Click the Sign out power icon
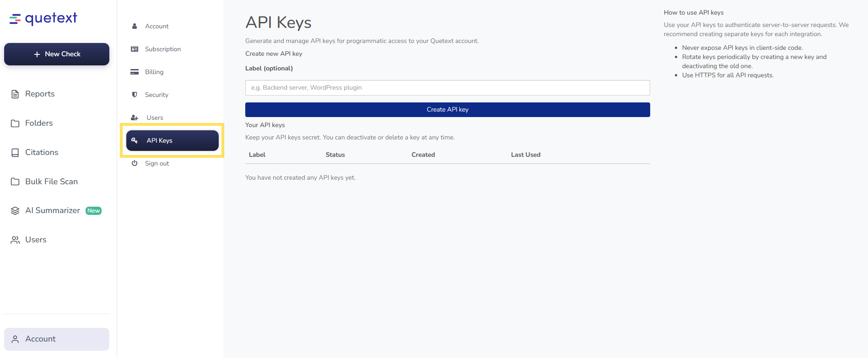Screen dimensions: 868x358 click(x=135, y=163)
